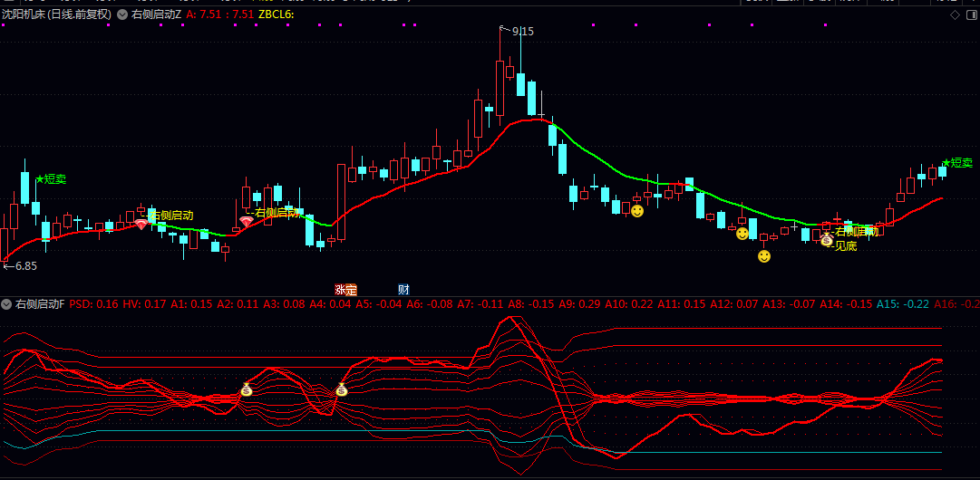Expand the 右侧启动F indicator dropdown arrow

coord(6,303)
